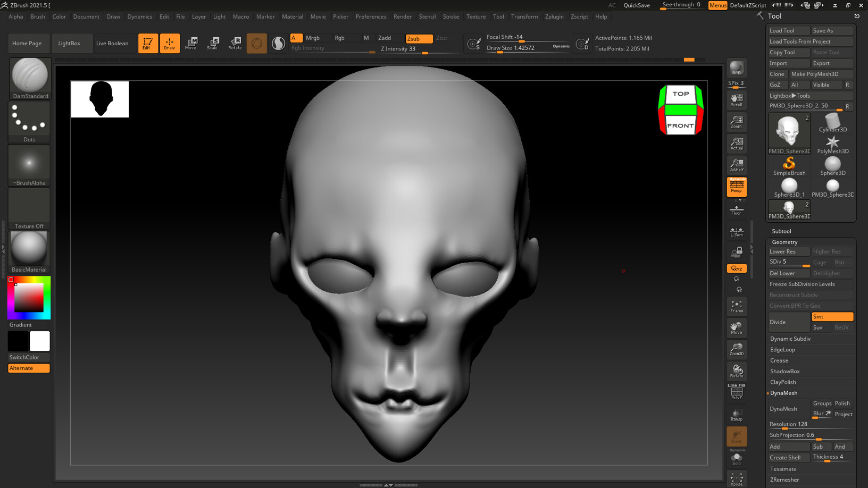Open the Zplugin menu
This screenshot has height=488, width=868.
pyautogui.click(x=554, y=16)
